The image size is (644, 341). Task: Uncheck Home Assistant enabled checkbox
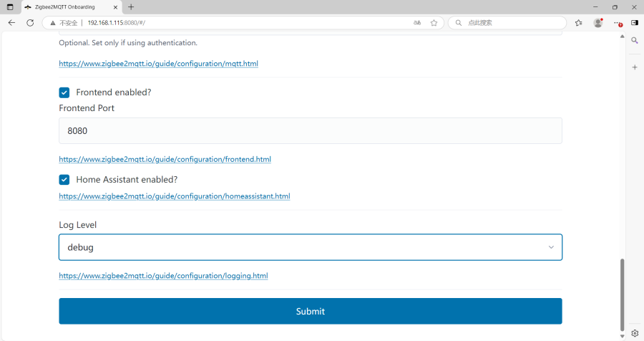coord(64,180)
